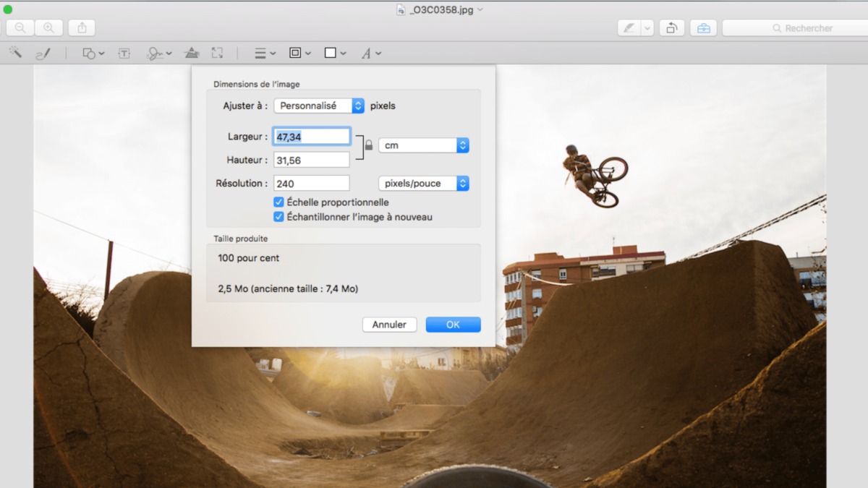Screen dimensions: 868x488
Task: Click the Adjust Size icon in toolbar
Action: click(x=217, y=53)
